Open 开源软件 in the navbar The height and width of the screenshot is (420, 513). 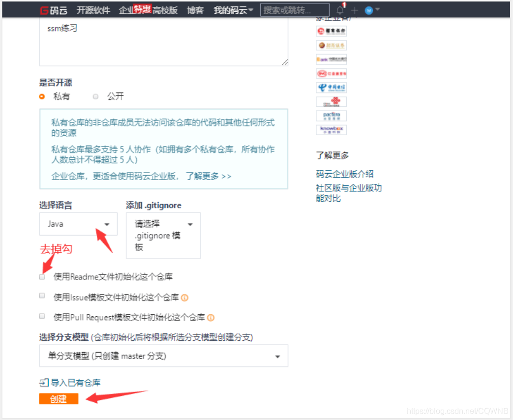93,10
